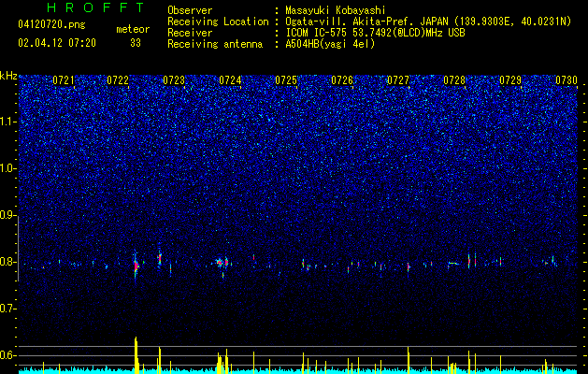588x374 pixels.
Task: Click the 0.6 kHz axis label
Action: pos(7,355)
